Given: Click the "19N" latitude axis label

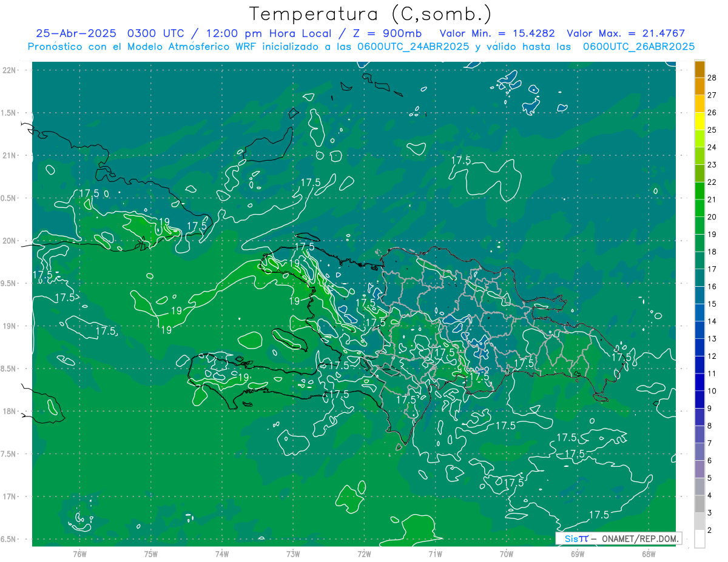Looking at the screenshot, I should point(8,326).
